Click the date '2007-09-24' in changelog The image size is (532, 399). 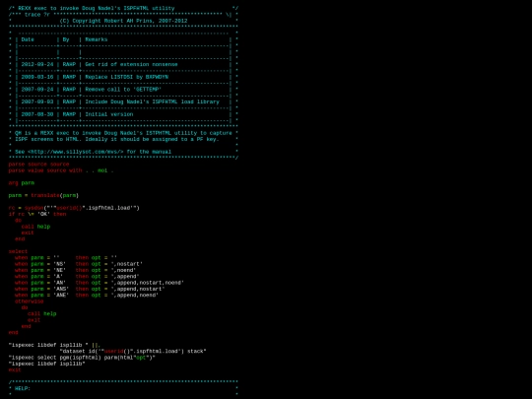click(x=37, y=90)
